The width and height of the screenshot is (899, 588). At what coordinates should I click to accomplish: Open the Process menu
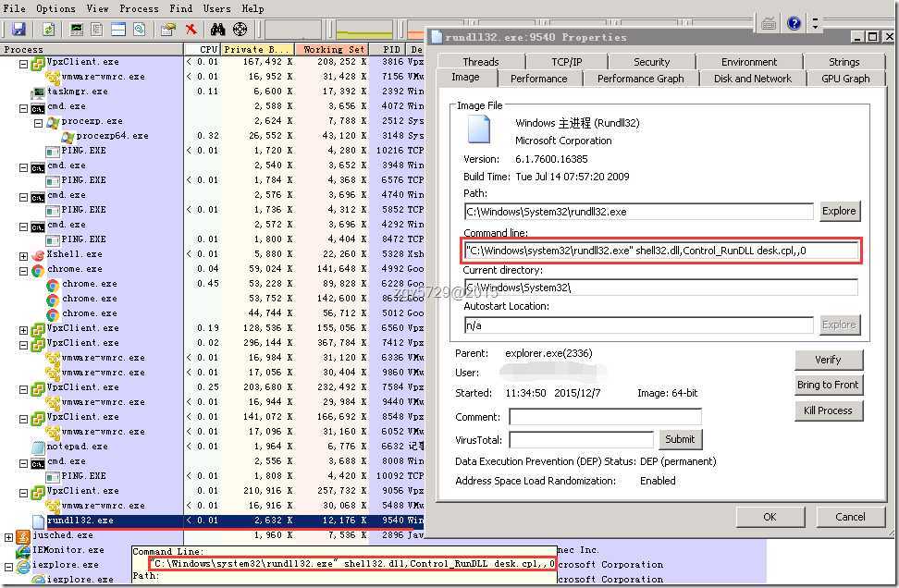click(x=140, y=8)
